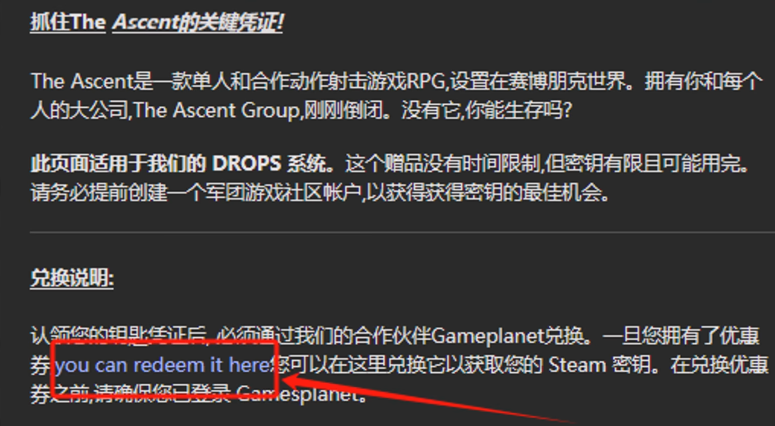Image resolution: width=775 pixels, height=426 pixels.
Task: Click the word 'Steam' before 密钥
Action: [577, 365]
